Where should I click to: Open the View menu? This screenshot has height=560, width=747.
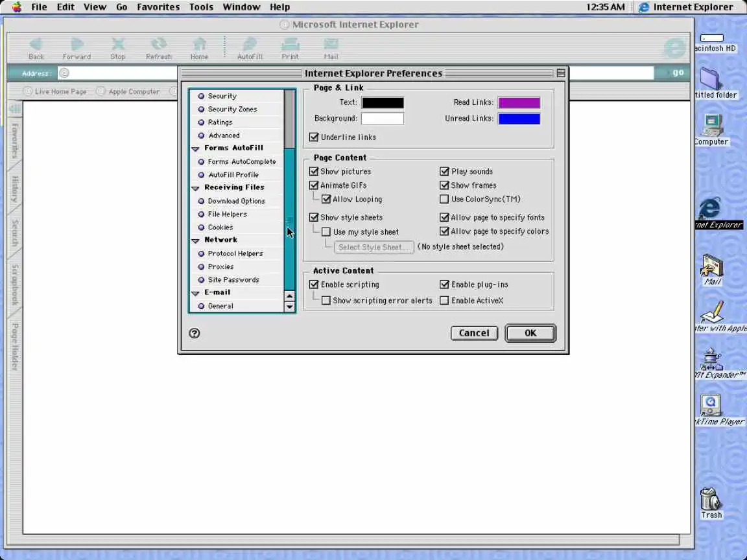click(95, 6)
